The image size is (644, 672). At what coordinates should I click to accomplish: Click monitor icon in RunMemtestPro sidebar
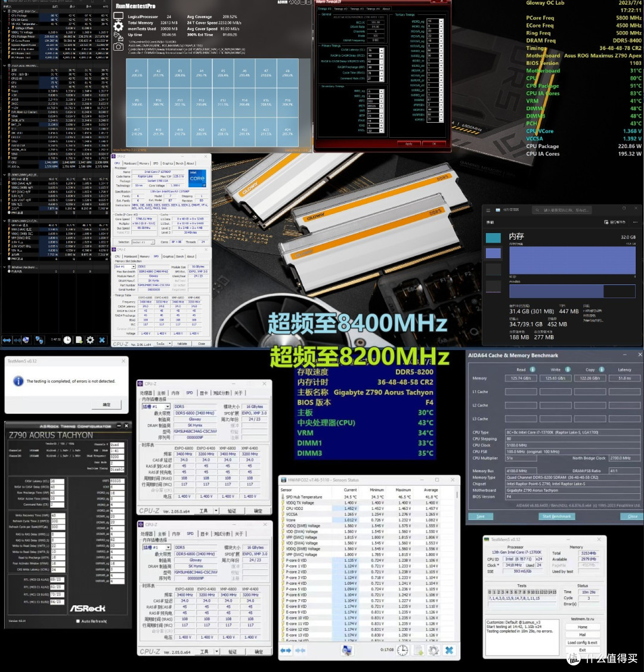[118, 16]
